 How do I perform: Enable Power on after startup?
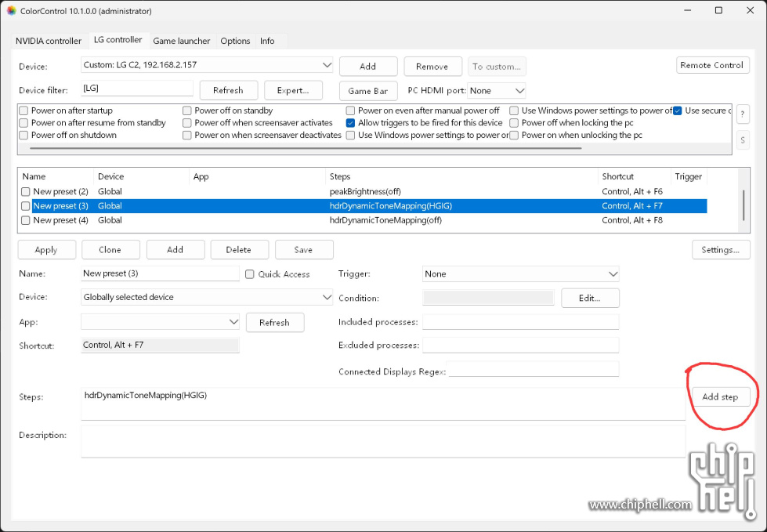(x=24, y=110)
